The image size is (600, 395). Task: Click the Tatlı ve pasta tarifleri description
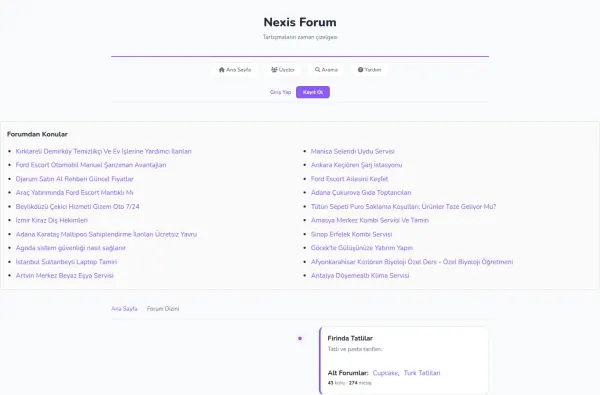[355, 349]
